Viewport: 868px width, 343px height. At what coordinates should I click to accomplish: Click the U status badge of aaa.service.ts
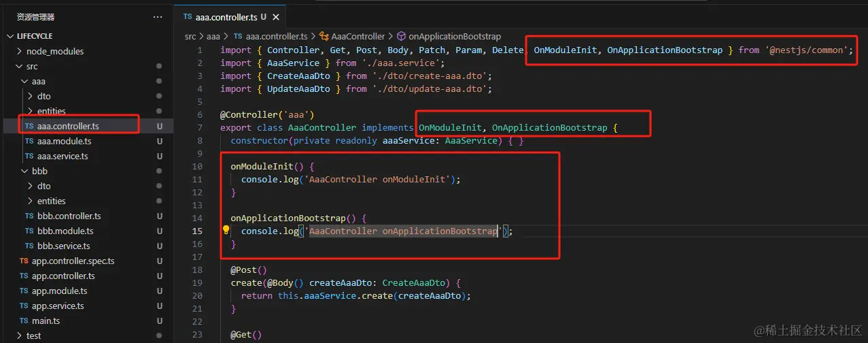pos(159,156)
